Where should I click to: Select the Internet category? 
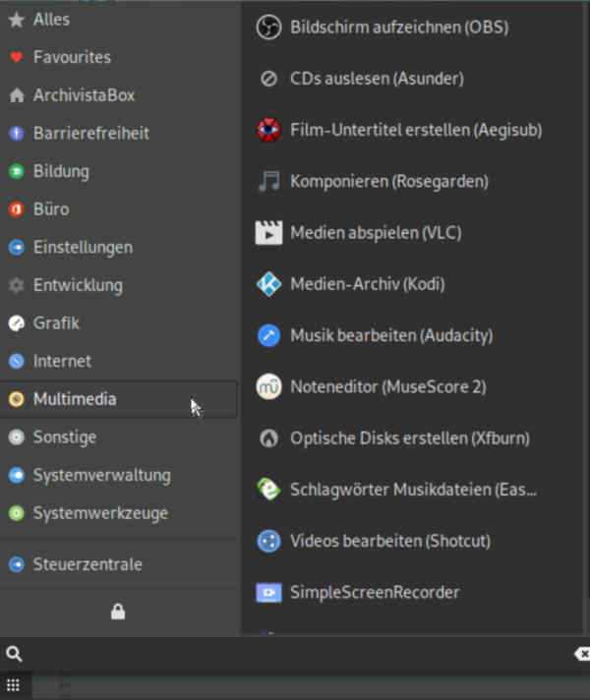point(118,361)
